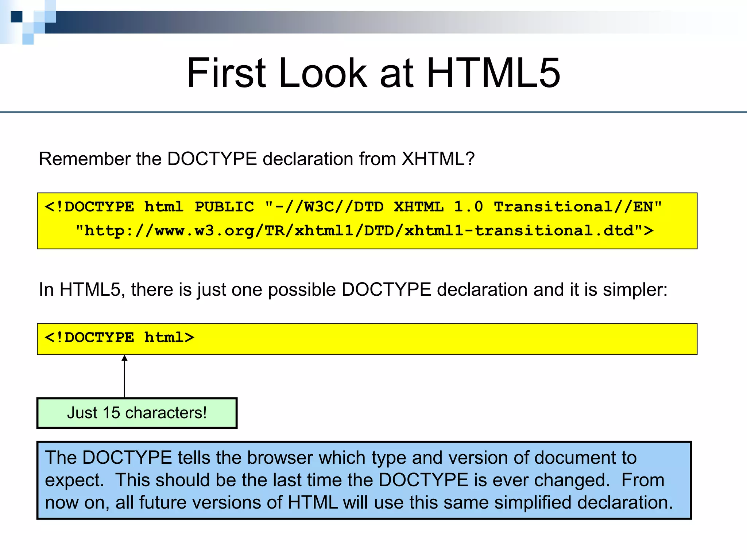
Task: Click the empty yellow area beside <!DOCTYPE html>
Action: (x=438, y=339)
